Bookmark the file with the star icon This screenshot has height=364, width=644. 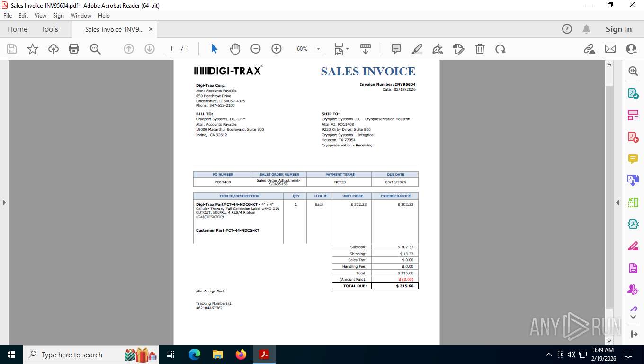(33, 49)
